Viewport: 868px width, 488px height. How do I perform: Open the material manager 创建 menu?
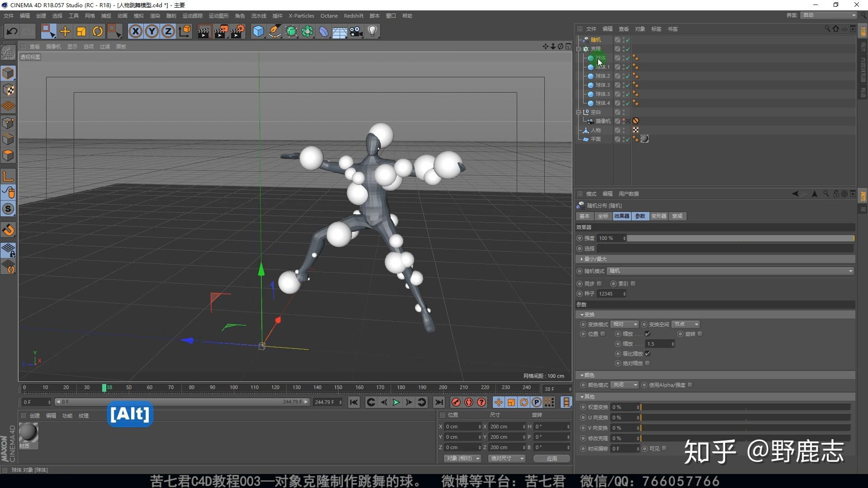coord(35,416)
